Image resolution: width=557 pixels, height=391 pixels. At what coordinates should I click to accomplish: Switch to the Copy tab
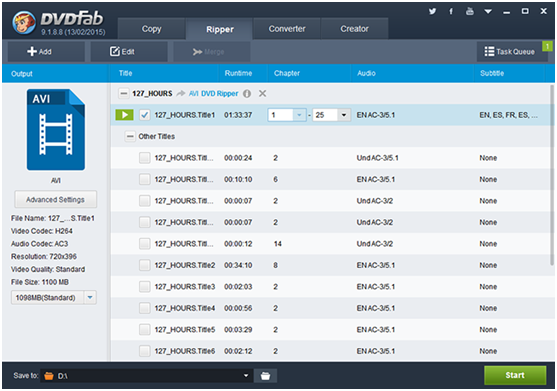pos(151,29)
